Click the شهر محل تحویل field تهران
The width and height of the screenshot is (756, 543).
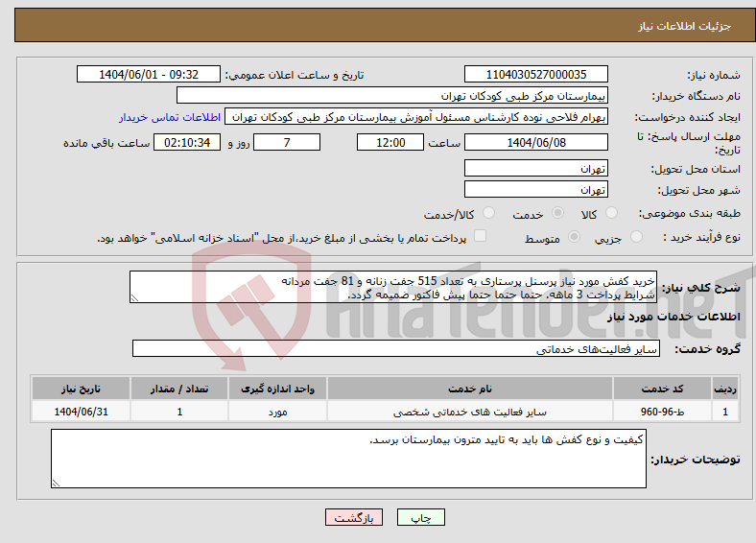[536, 190]
